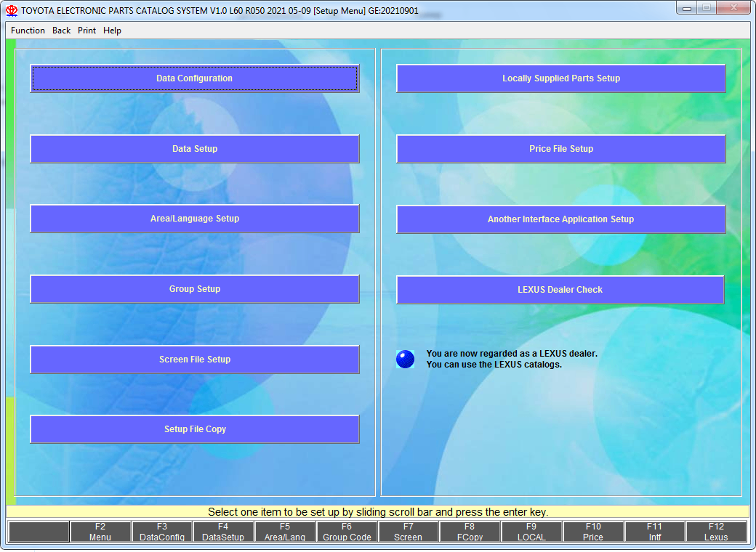Maximize the parts catalog window
Viewport: 756px width, 552px height.
[x=707, y=8]
